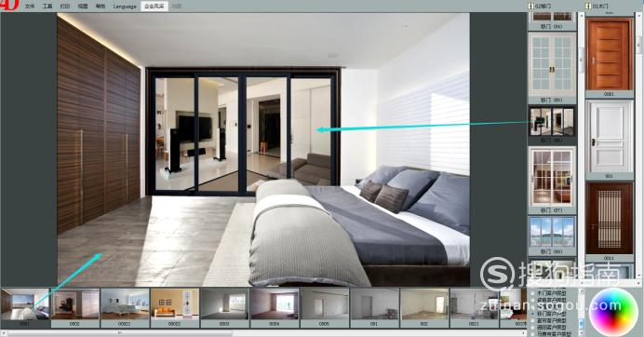Load the white sofa living room scene
Screen dimensions: 644x337
pyautogui.click(x=125, y=304)
